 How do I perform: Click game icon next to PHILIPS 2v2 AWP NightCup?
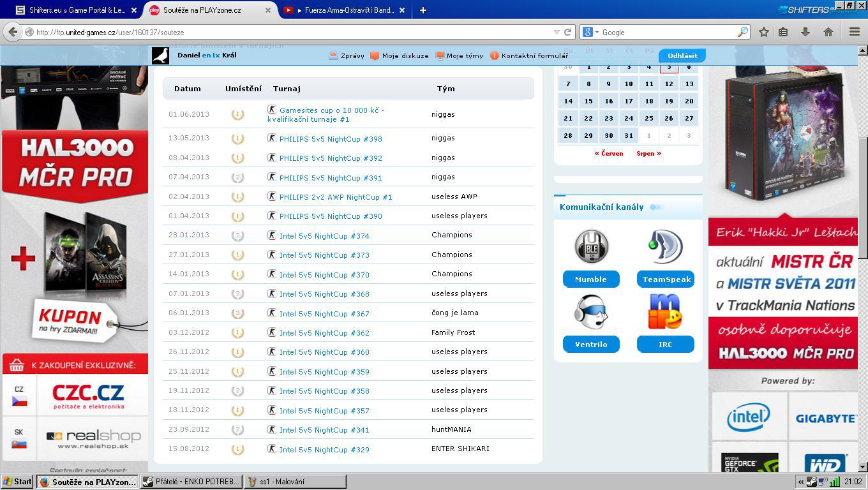tap(272, 197)
